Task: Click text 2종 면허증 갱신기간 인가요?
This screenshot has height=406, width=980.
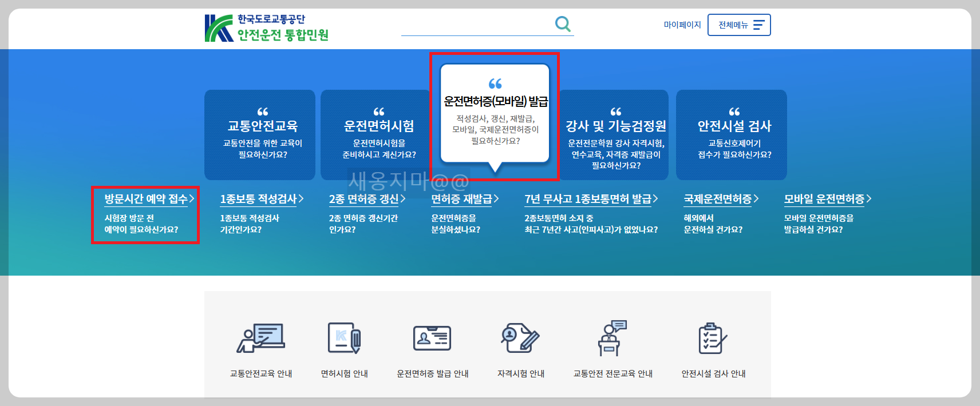Action: pyautogui.click(x=363, y=224)
